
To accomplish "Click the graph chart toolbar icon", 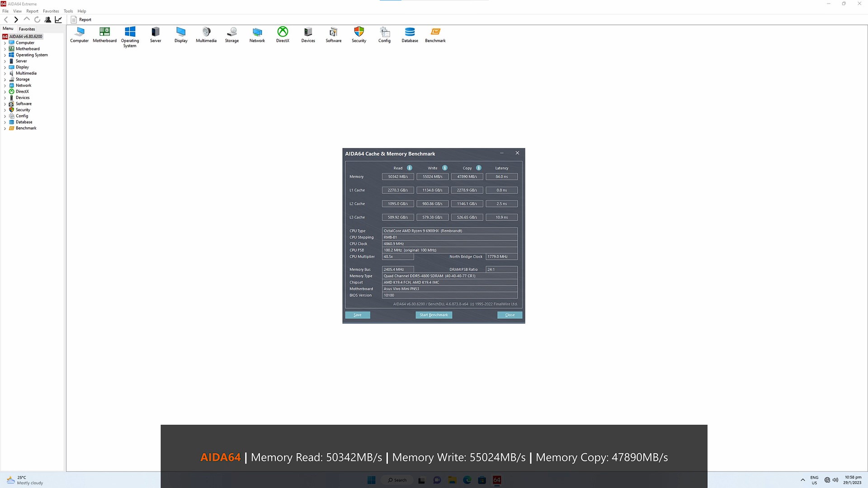I will pyautogui.click(x=58, y=19).
